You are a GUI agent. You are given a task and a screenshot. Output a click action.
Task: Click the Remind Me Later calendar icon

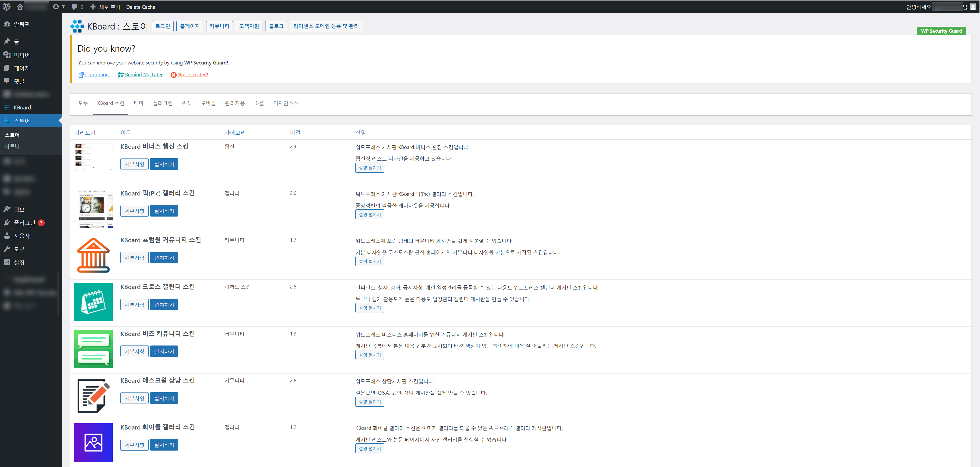(x=121, y=75)
